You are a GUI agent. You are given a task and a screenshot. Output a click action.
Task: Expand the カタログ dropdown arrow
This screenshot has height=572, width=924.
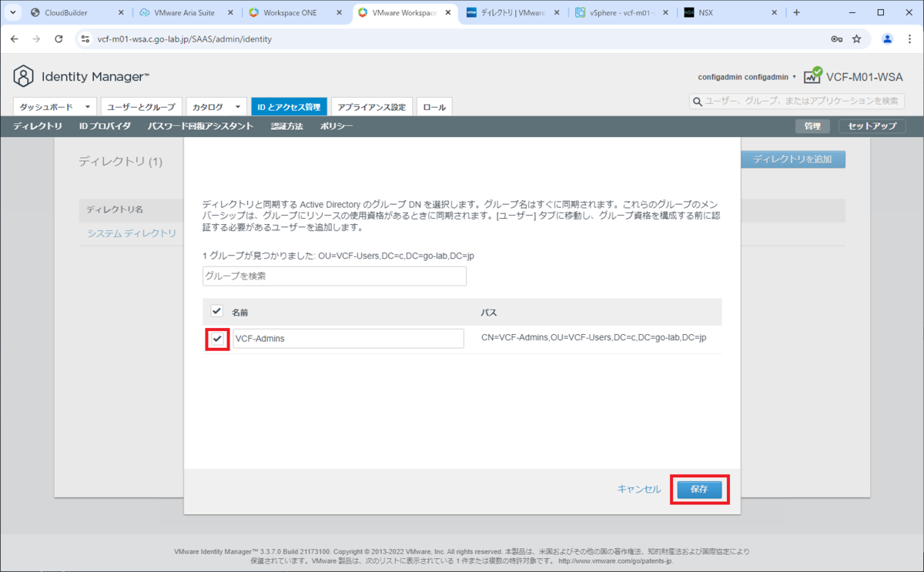pyautogui.click(x=238, y=107)
